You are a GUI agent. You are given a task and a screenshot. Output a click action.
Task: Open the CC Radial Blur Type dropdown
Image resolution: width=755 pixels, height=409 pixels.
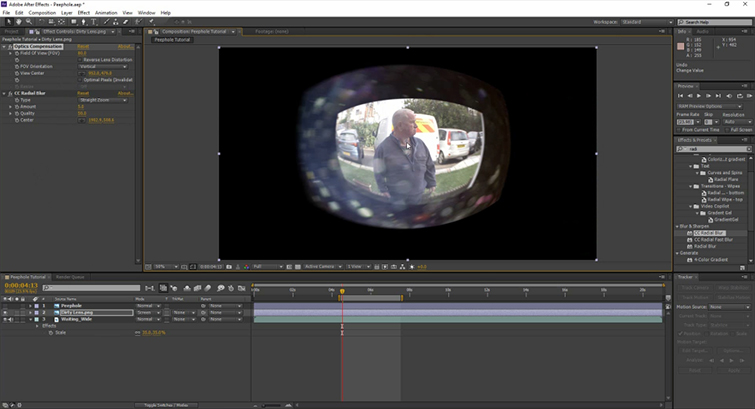pyautogui.click(x=102, y=100)
